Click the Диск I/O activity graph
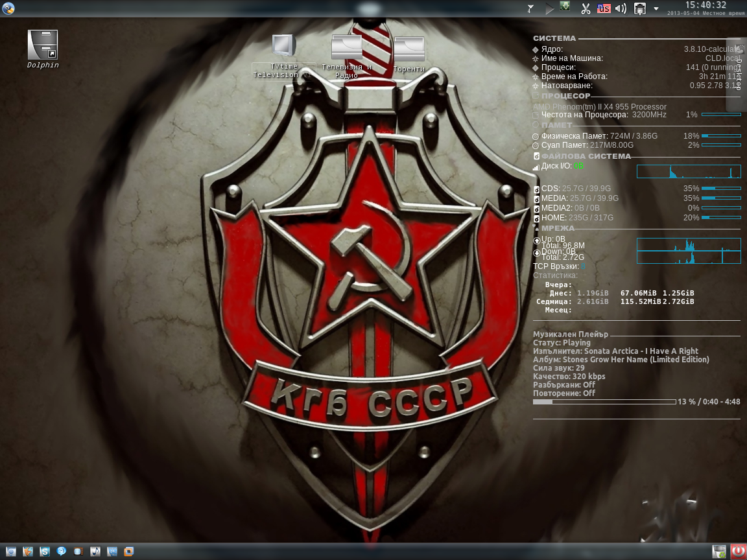Image resolution: width=747 pixels, height=560 pixels. coord(689,171)
